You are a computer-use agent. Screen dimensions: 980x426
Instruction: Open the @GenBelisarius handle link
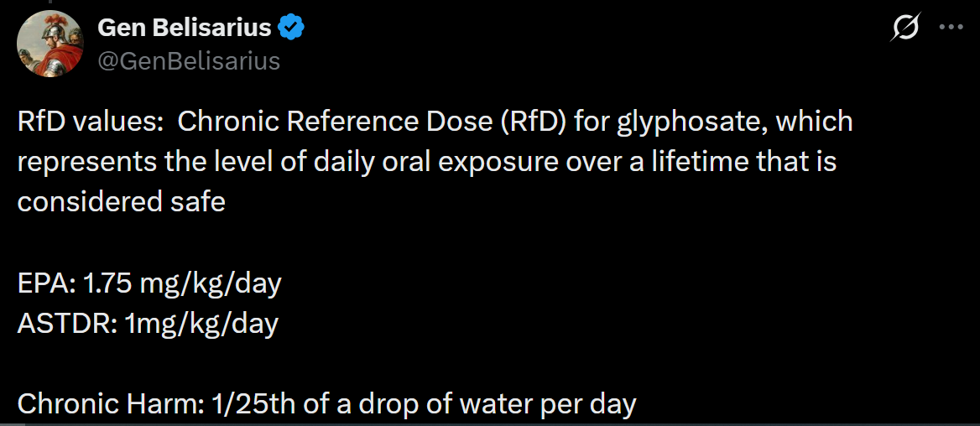pyautogui.click(x=189, y=60)
